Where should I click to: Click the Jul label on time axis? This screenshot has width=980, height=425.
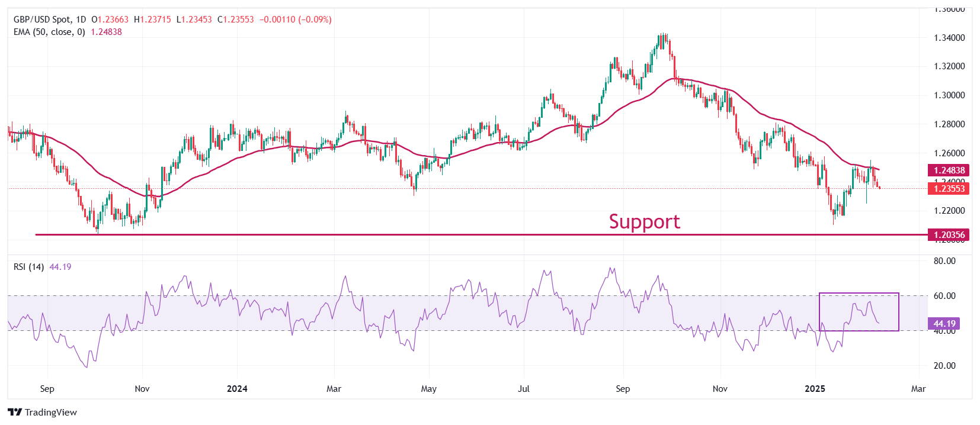coord(524,389)
